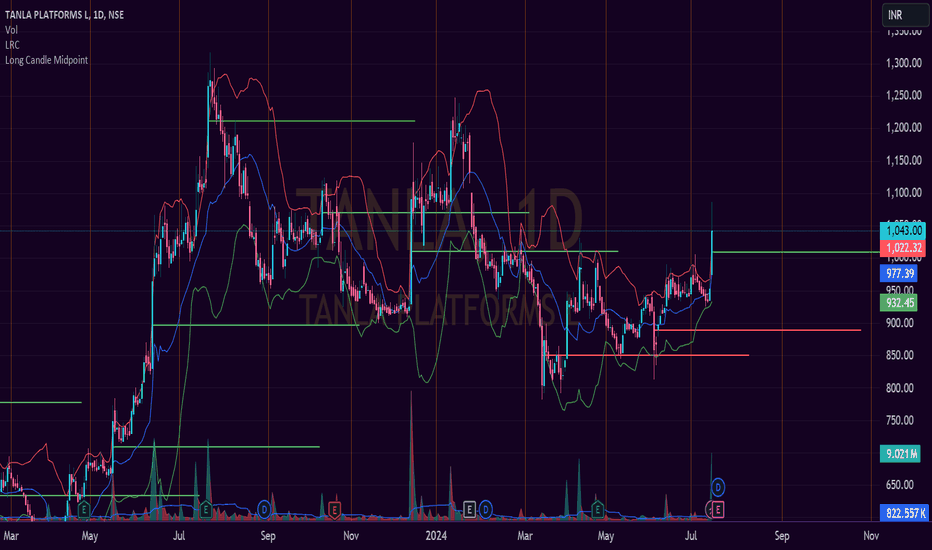Click the pink E earnings marker near Jul 2024

tap(718, 509)
